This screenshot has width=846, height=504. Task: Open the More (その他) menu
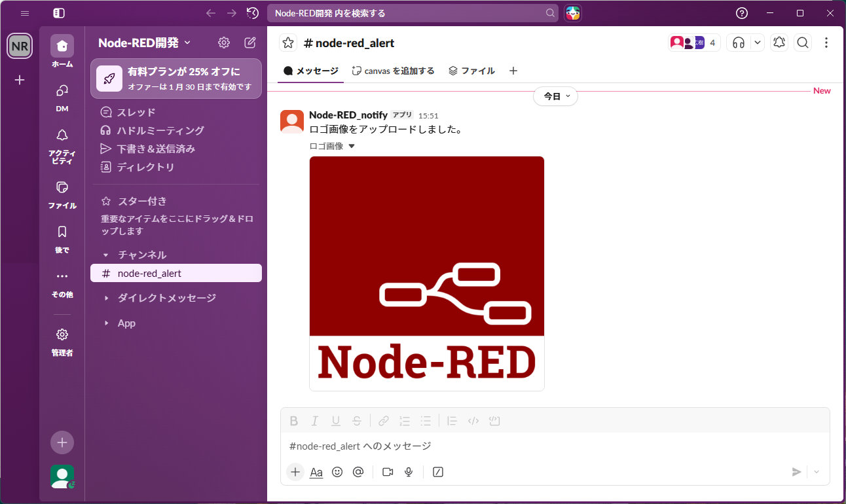point(62,283)
